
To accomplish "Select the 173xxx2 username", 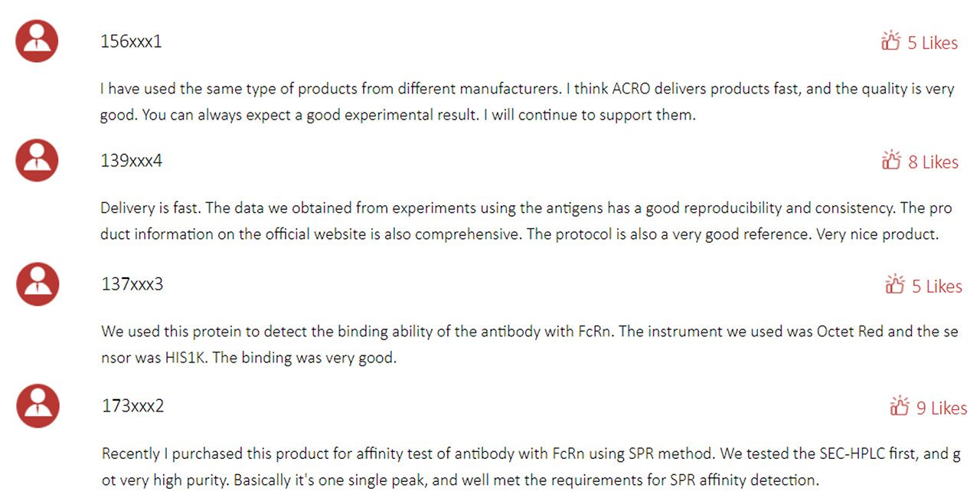I will coord(132,405).
